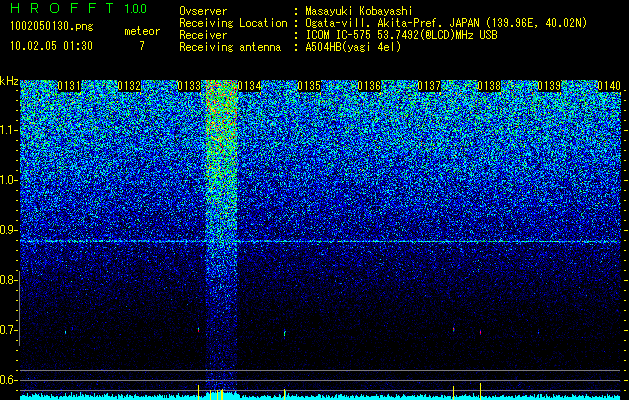Click the yellow detection tick between 0134 and 0135
The height and width of the screenshot is (400, 629).
coord(284,392)
